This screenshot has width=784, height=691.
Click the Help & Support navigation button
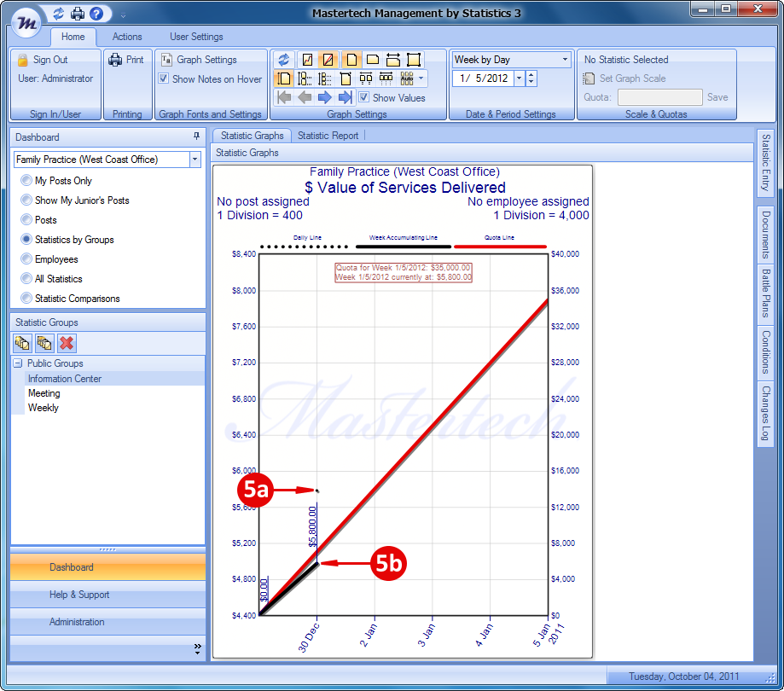107,595
